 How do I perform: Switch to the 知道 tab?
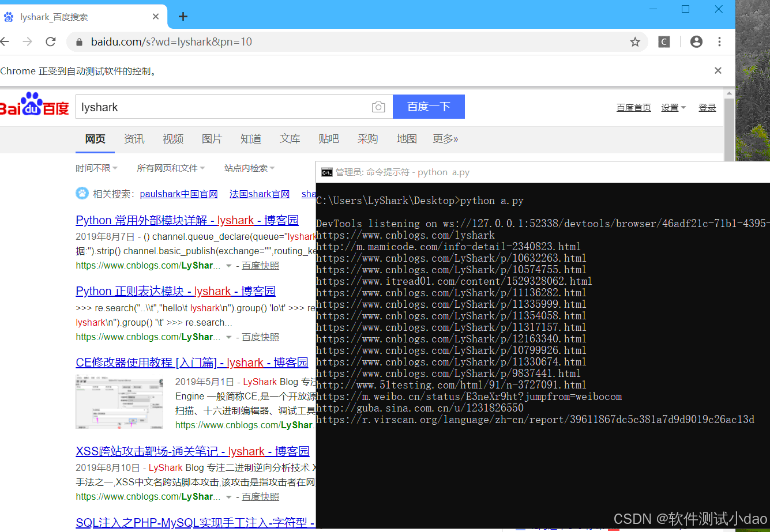tap(251, 139)
